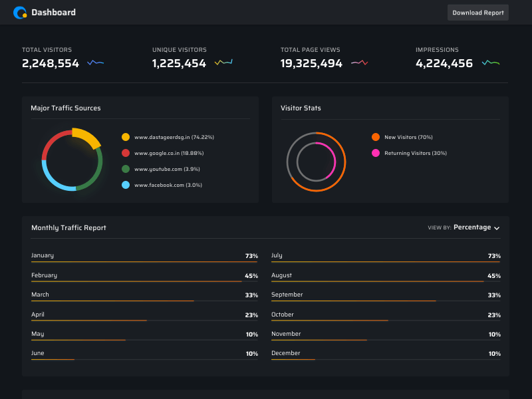Click the www.facebook.com (3.0%) label
The height and width of the screenshot is (399, 532).
(168, 185)
